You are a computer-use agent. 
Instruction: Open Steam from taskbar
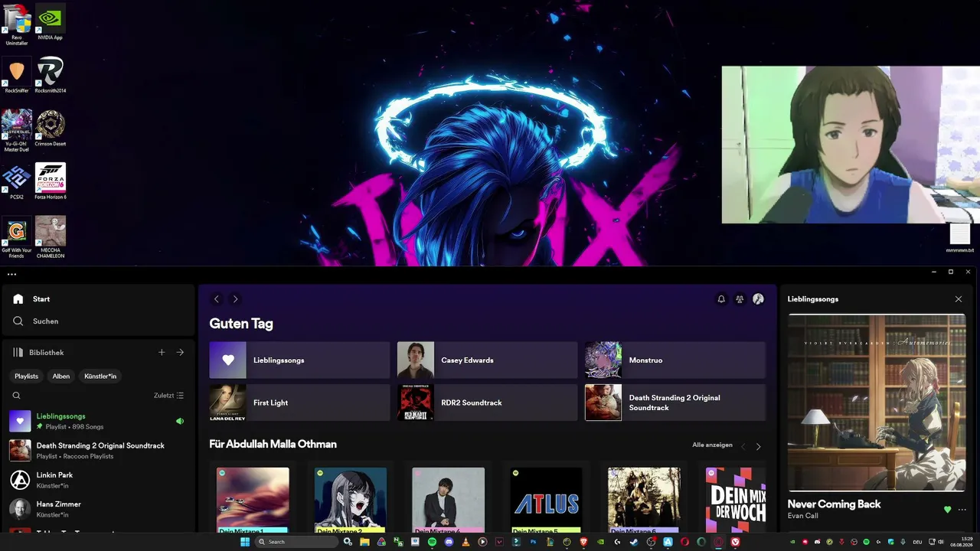click(634, 542)
